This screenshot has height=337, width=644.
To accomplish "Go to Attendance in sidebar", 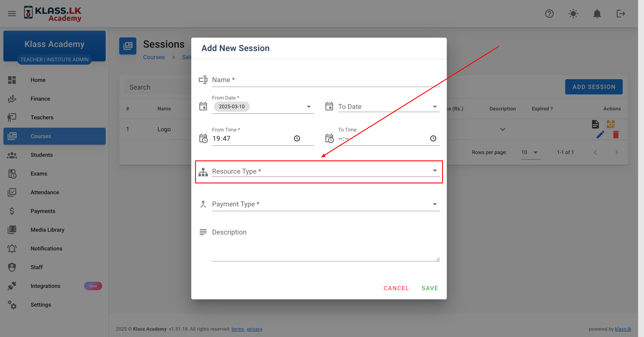I will tap(45, 192).
